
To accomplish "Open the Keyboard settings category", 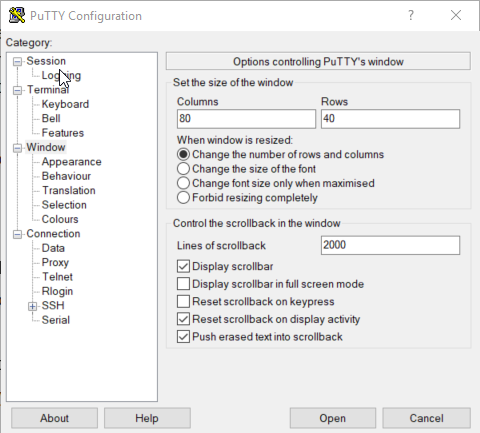I will pos(65,104).
